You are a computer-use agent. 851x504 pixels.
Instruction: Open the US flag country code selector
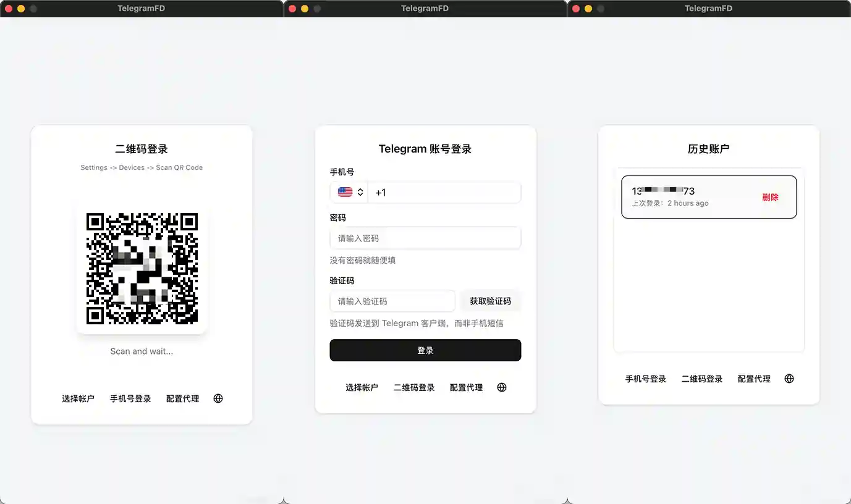point(349,192)
